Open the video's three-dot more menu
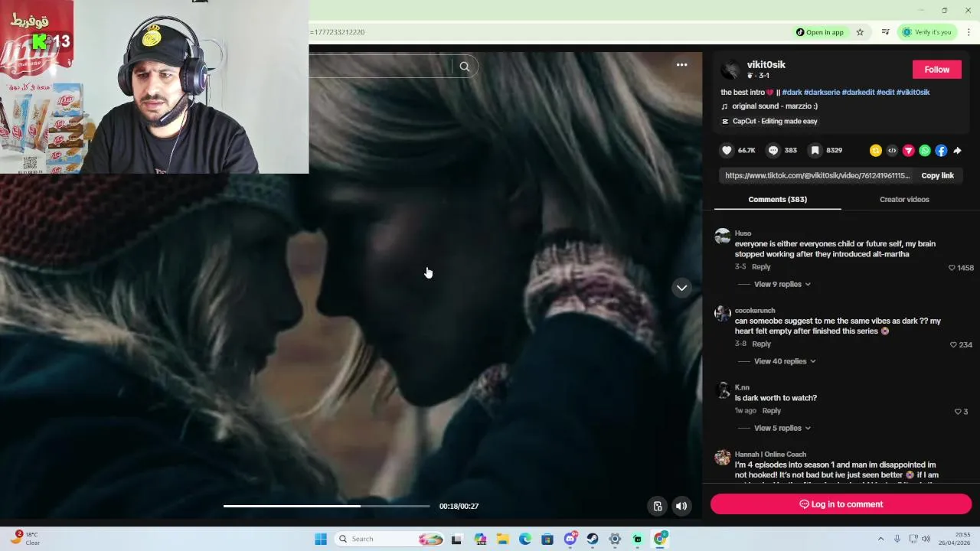The image size is (980, 551). coord(681,65)
